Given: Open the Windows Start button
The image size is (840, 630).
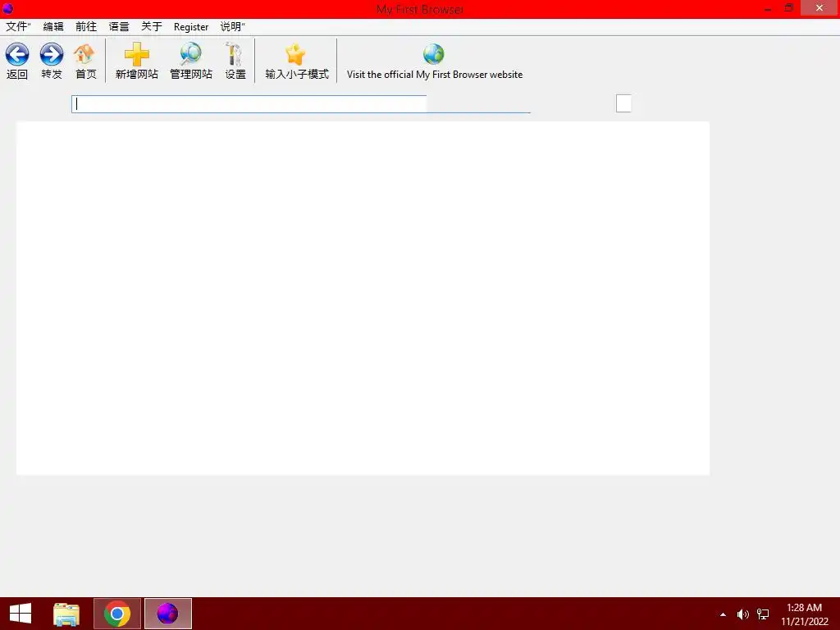Looking at the screenshot, I should pos(21,614).
